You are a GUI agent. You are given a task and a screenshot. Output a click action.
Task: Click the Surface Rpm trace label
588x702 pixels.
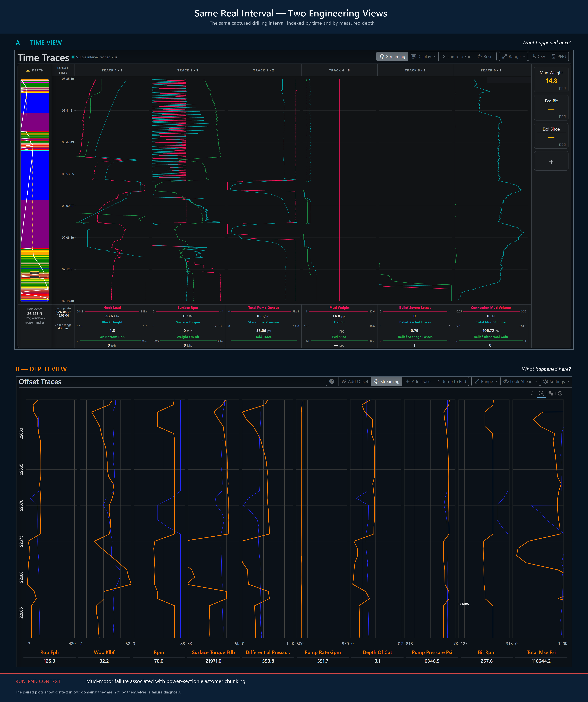pyautogui.click(x=188, y=308)
